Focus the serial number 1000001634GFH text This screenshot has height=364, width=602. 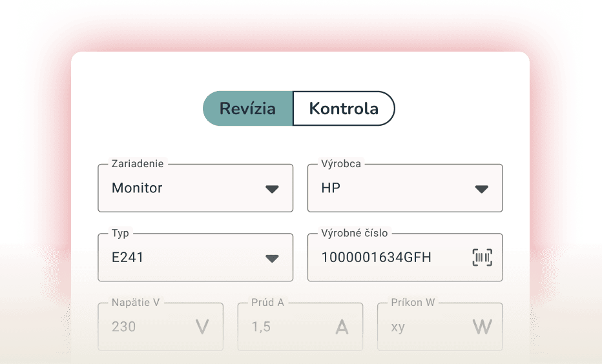376,258
